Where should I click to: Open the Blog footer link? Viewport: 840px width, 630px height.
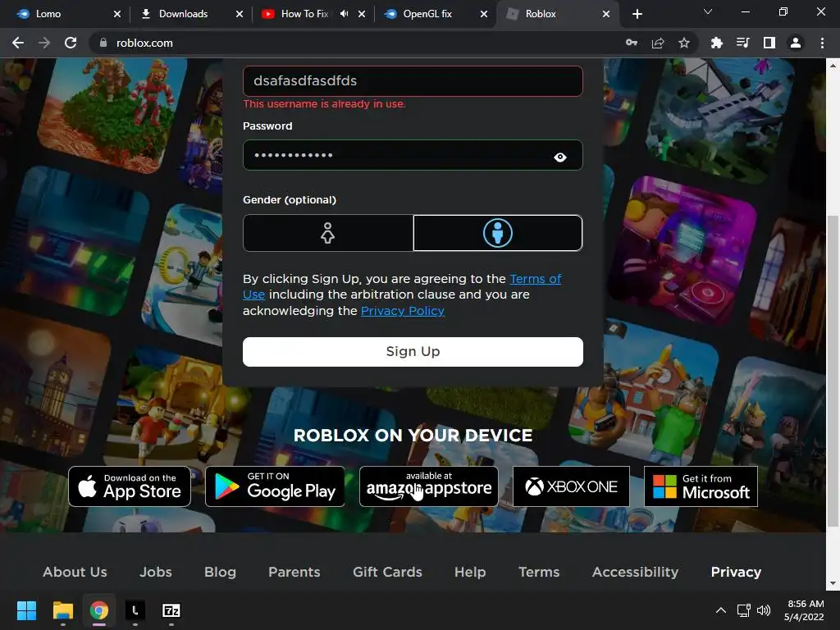[x=220, y=572]
